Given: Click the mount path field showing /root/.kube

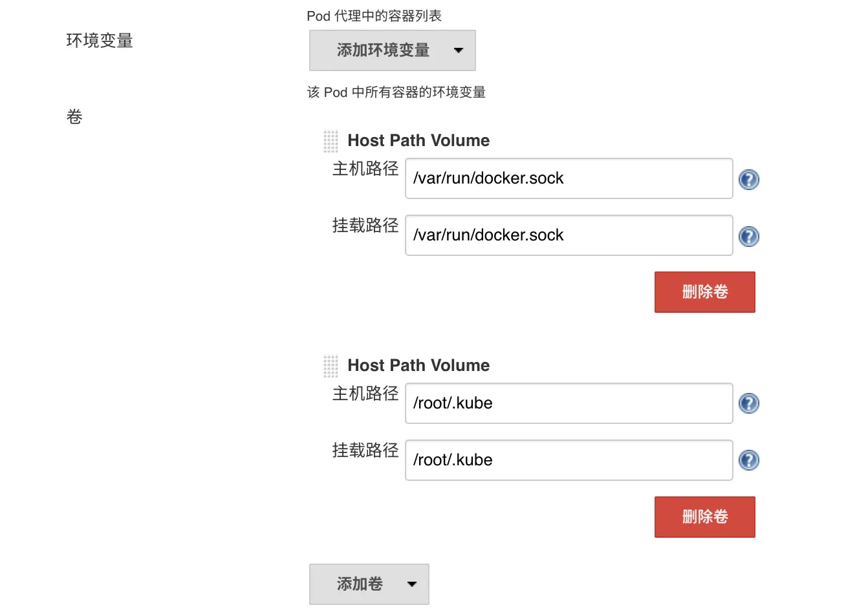Looking at the screenshot, I should (568, 460).
